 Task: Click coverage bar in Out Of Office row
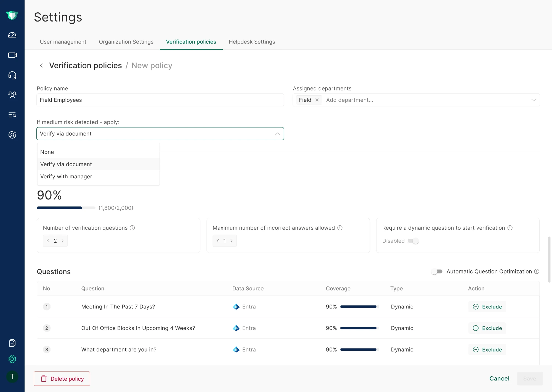point(359,328)
